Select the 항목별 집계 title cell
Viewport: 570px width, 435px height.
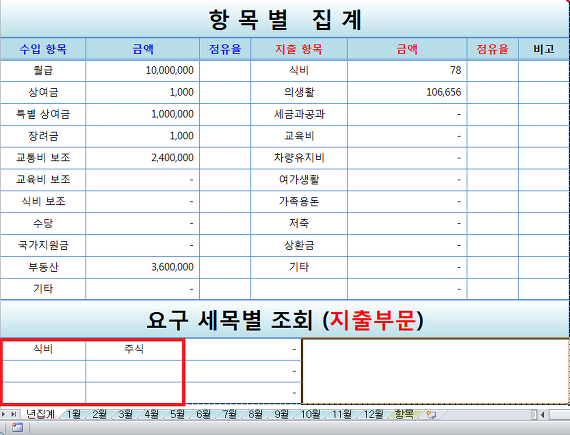285,19
